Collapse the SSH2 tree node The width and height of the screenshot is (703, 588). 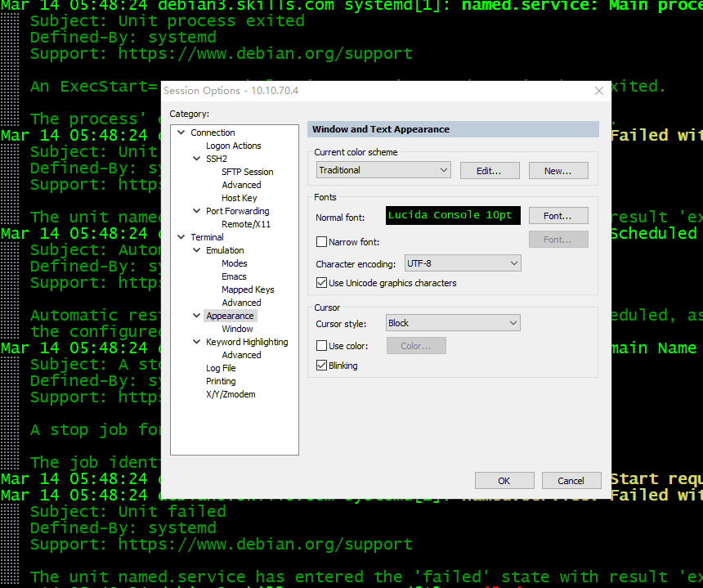pyautogui.click(x=196, y=159)
